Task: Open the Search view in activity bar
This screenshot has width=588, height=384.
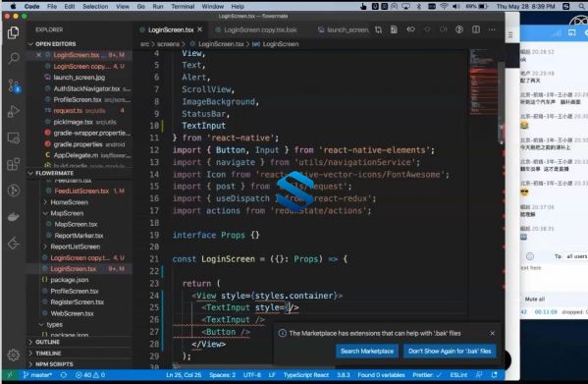Action: [14, 58]
